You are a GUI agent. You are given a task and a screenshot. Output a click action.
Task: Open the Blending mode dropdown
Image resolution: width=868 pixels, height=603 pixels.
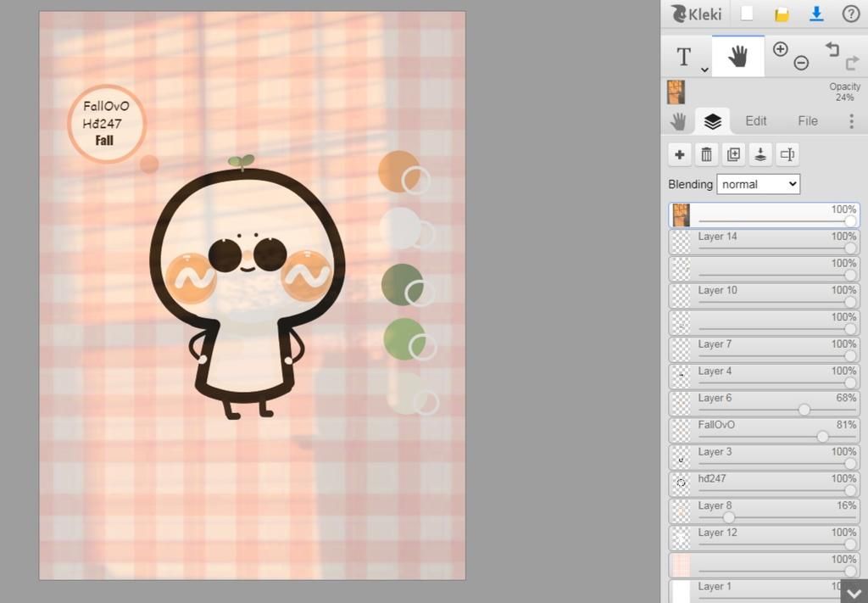(x=758, y=184)
